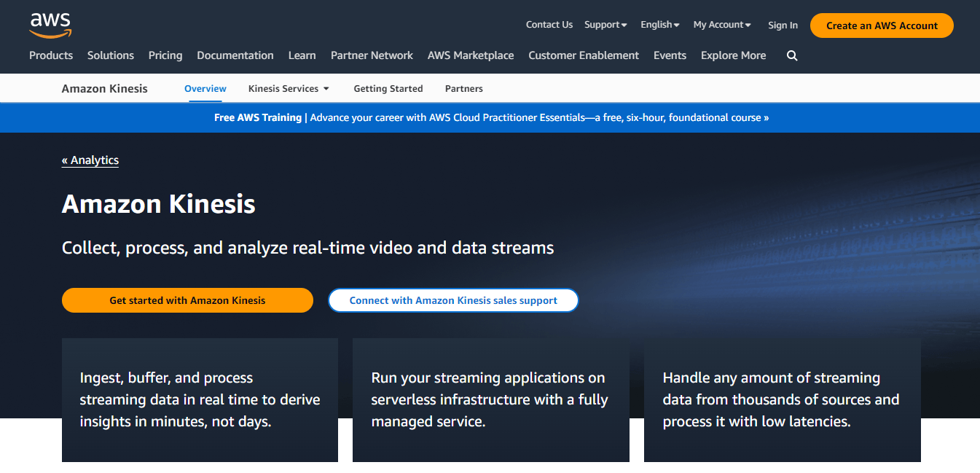Screen dimensions: 980x473
Task: Expand the My Account dropdown
Action: point(721,24)
